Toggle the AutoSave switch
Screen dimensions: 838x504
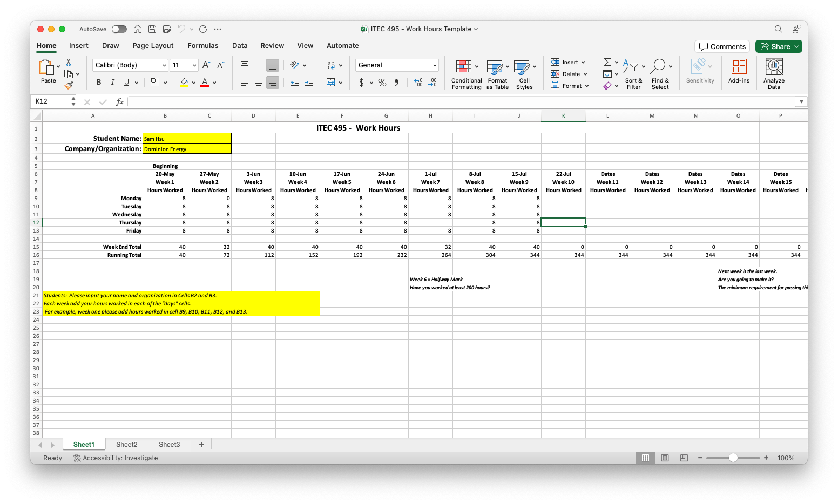(x=119, y=29)
